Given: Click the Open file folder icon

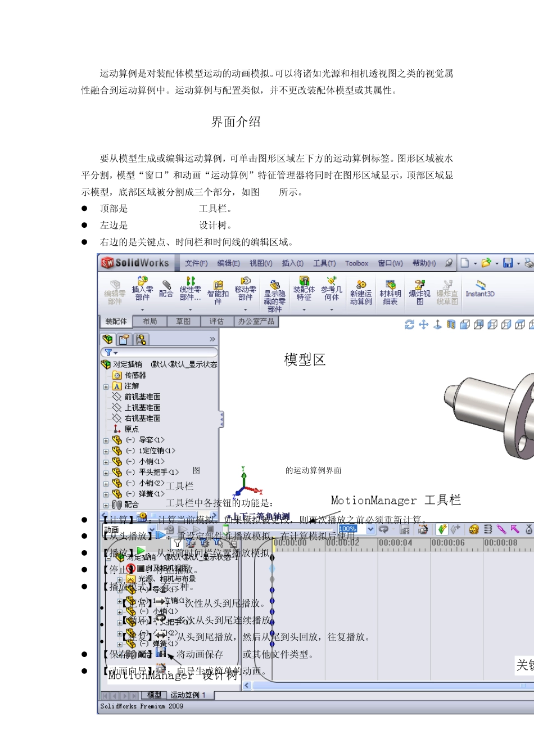Looking at the screenshot, I should tap(486, 263).
